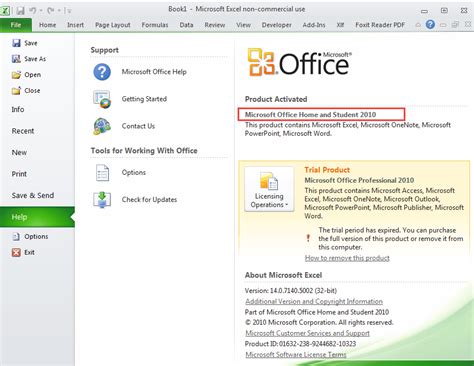Click the Getting Started label

[144, 99]
